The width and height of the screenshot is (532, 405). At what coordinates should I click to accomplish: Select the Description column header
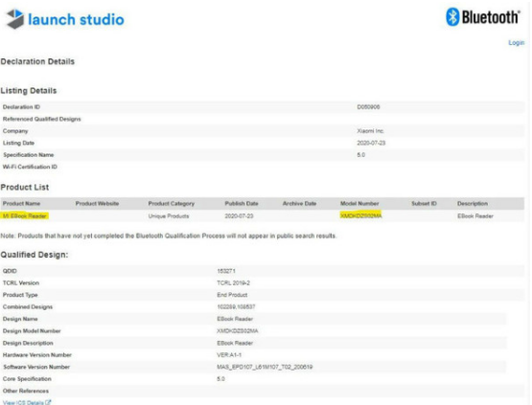click(473, 203)
